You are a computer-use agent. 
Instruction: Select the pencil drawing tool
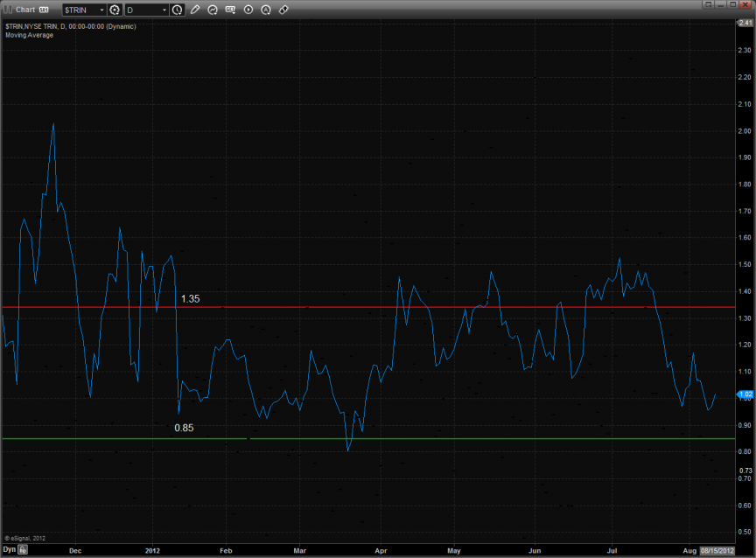click(195, 10)
